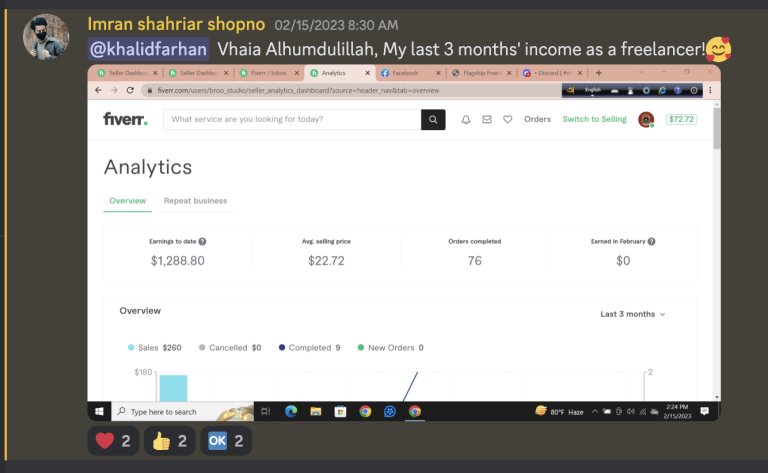
Task: Click the light blue Sales bar in chart
Action: (x=173, y=388)
